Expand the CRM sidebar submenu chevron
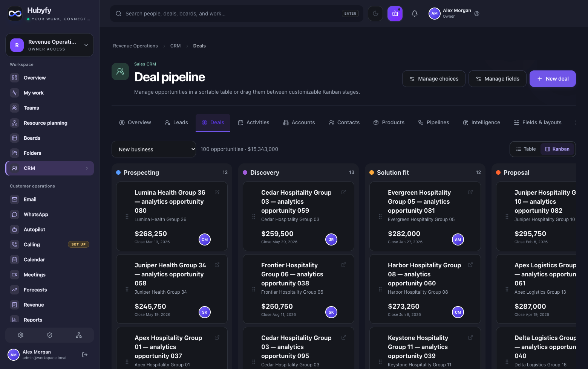The image size is (588, 369). tap(87, 168)
